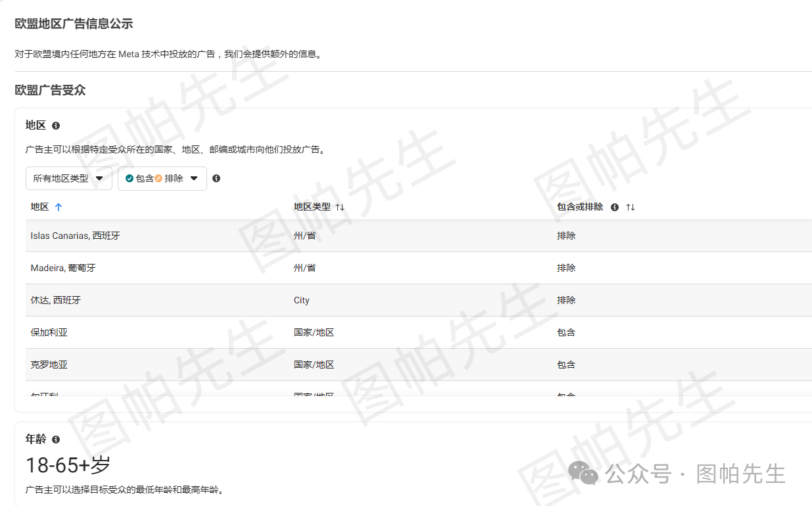Select the Madeira, 葡萄牙 row

click(63, 268)
